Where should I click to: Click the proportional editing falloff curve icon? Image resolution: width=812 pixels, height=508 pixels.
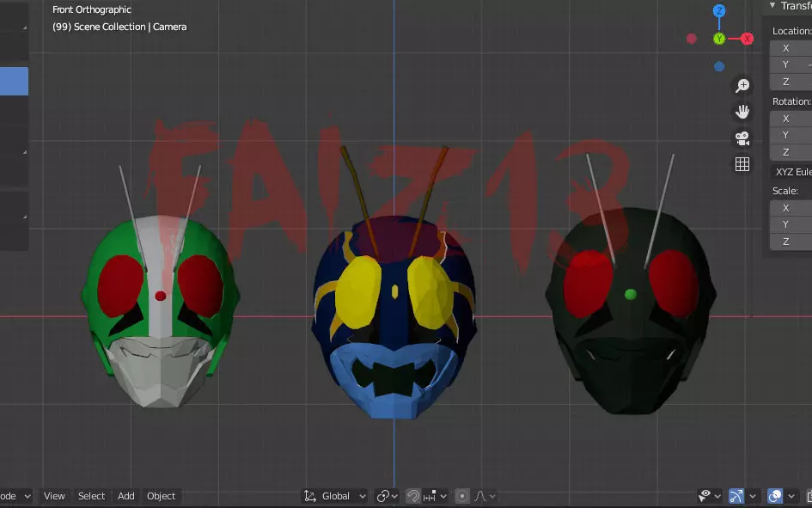pos(480,496)
